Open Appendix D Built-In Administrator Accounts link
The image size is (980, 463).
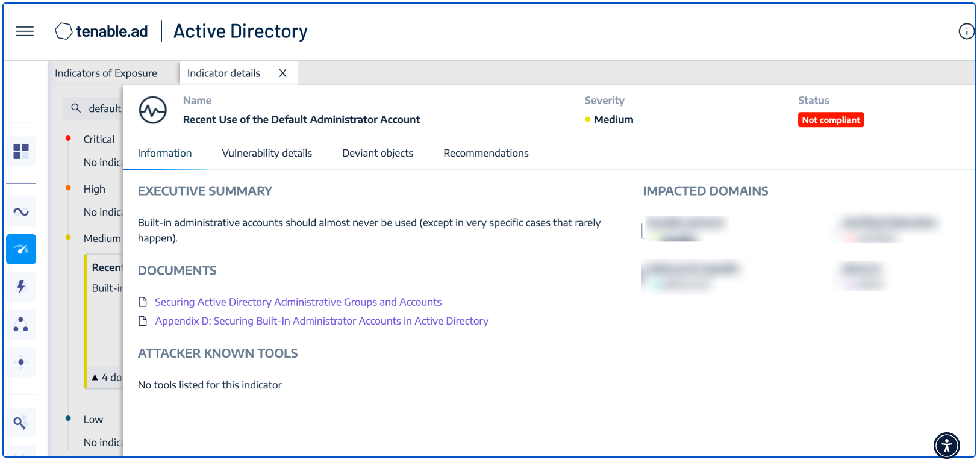point(322,321)
